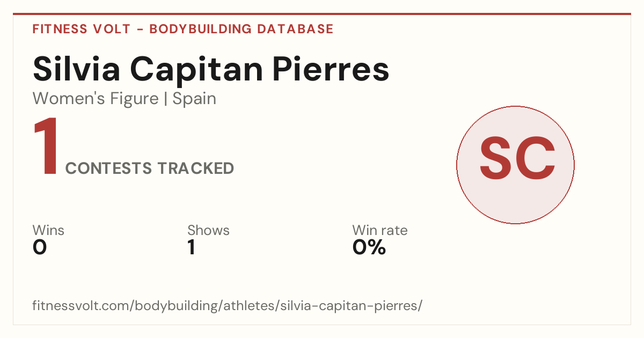Click the BODYBUILDING DATABASE header text
Image resolution: width=644 pixels, height=338 pixels.
click(x=241, y=29)
